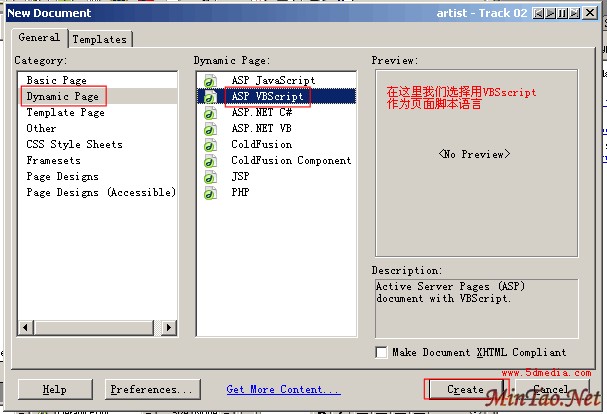Click the Preferences button
The width and height of the screenshot is (607, 414).
coord(150,390)
